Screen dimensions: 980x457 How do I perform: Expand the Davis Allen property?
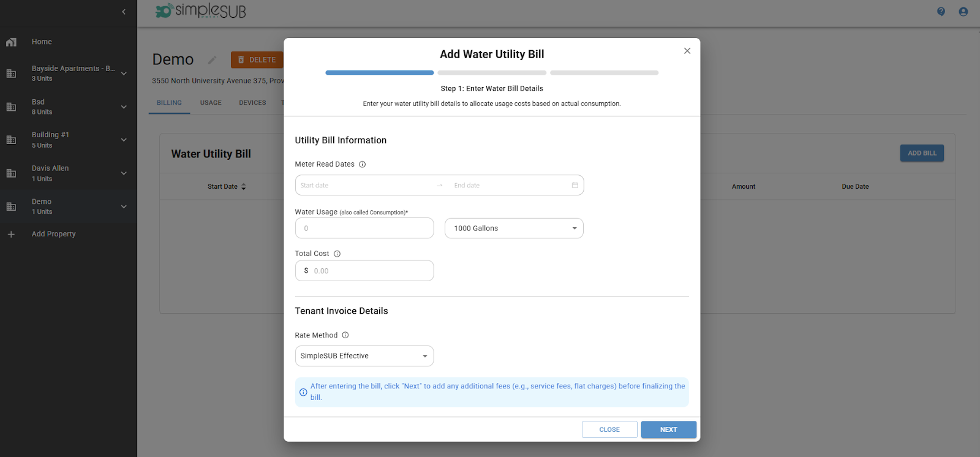pyautogui.click(x=124, y=173)
